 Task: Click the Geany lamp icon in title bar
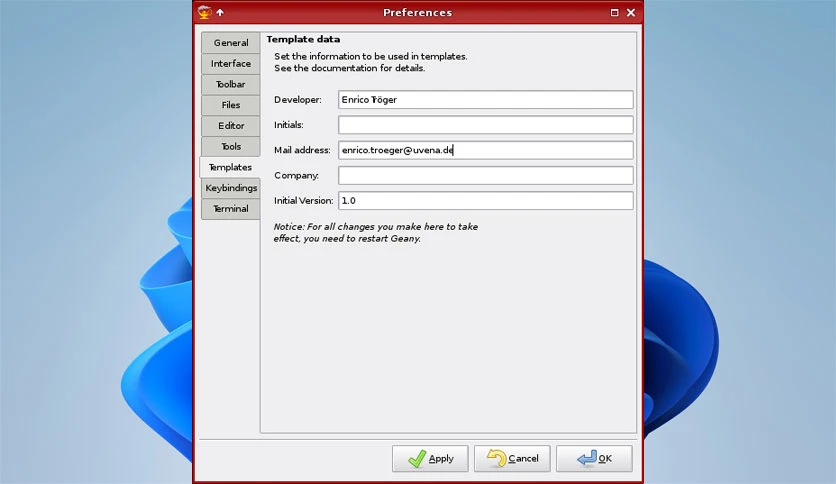[x=204, y=12]
